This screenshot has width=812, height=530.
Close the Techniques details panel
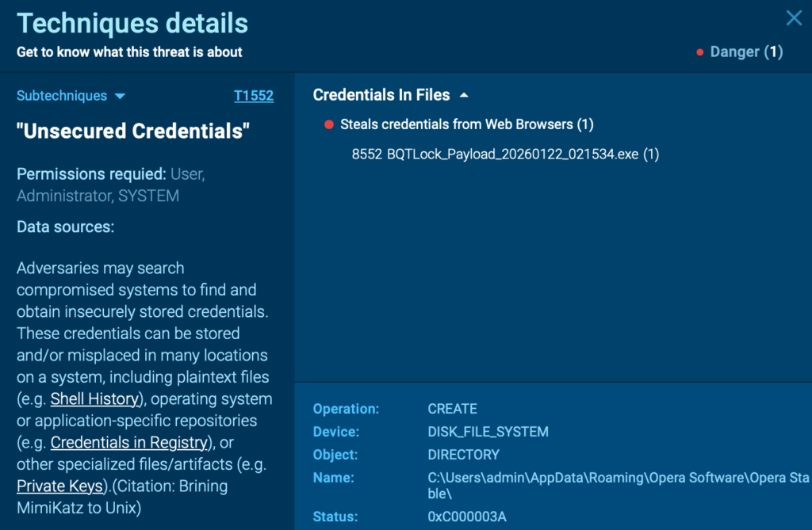(x=793, y=18)
